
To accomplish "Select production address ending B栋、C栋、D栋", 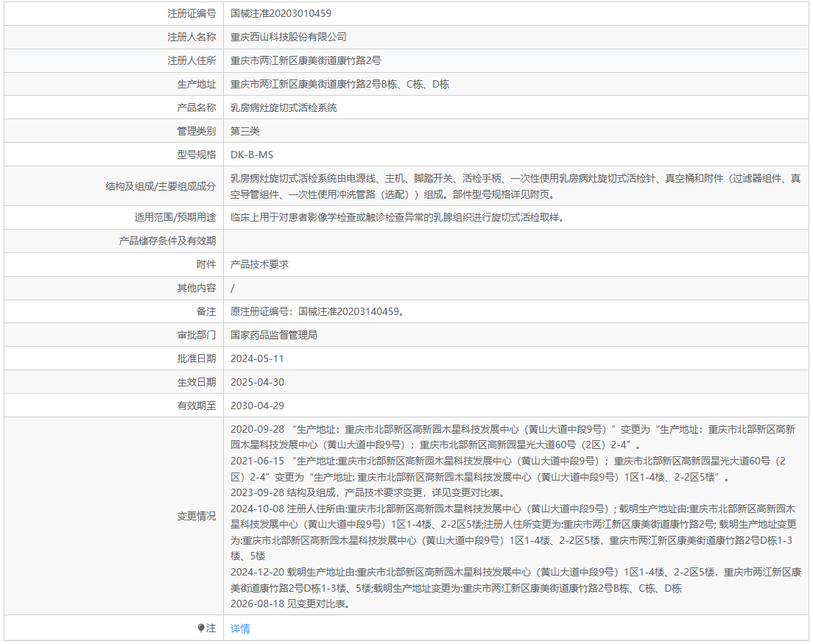I will coord(339,84).
